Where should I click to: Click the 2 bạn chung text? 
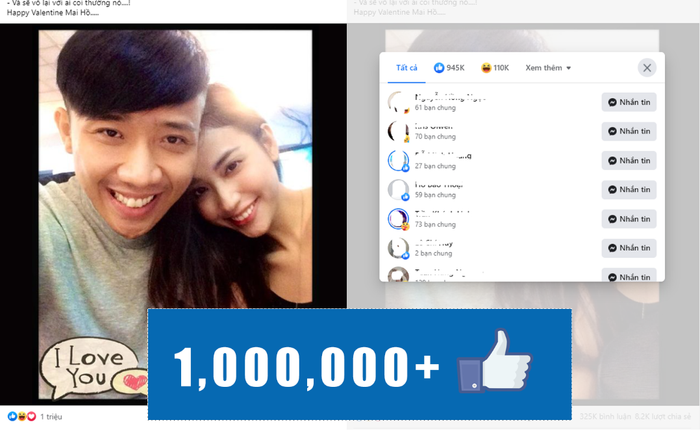[x=433, y=254]
